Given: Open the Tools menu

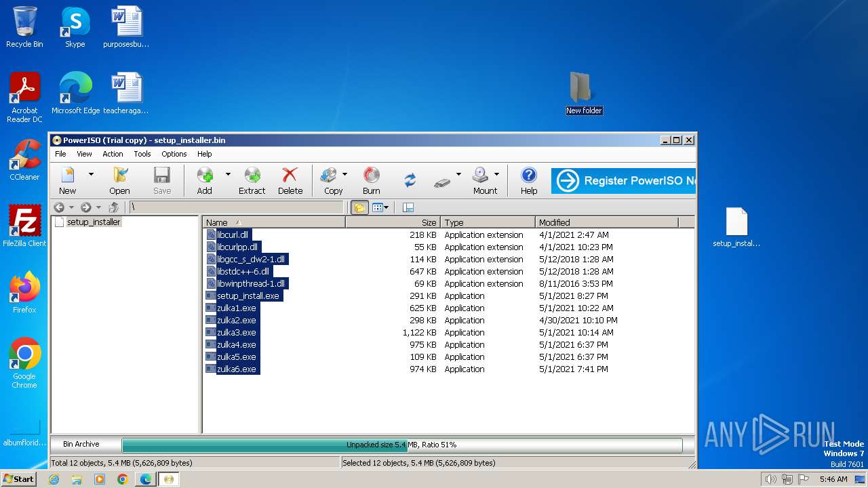Looking at the screenshot, I should [142, 154].
